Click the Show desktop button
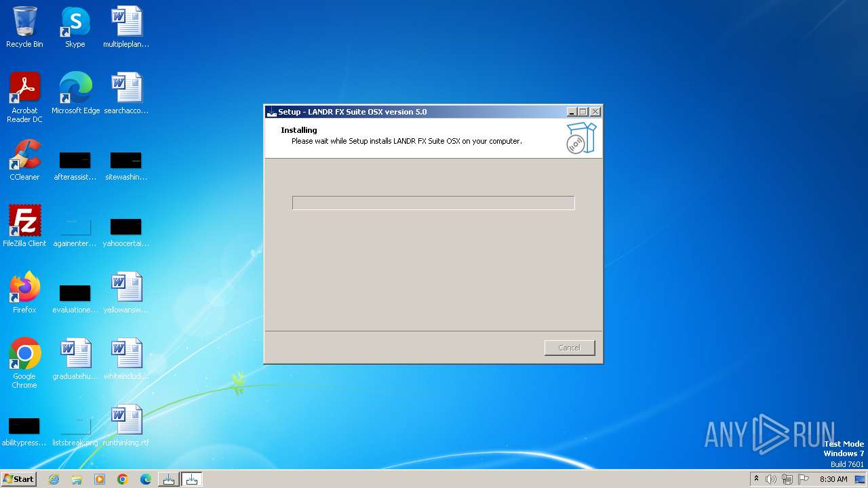 click(861, 479)
